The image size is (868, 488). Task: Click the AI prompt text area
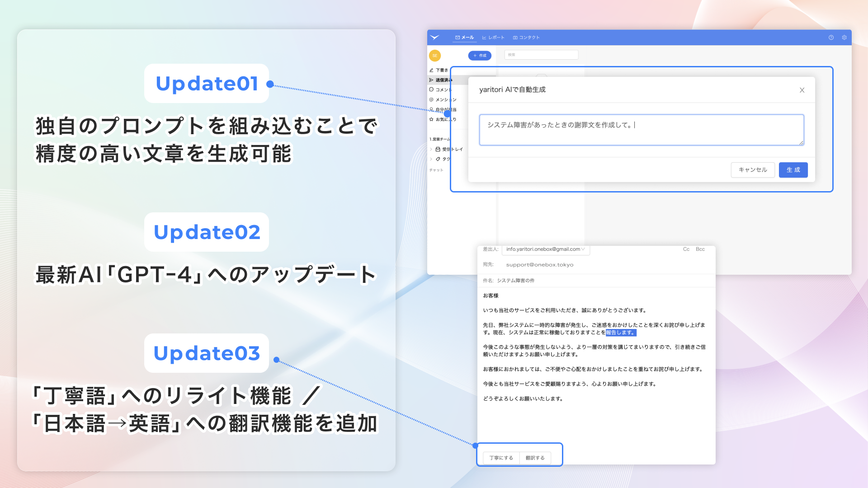(x=641, y=130)
